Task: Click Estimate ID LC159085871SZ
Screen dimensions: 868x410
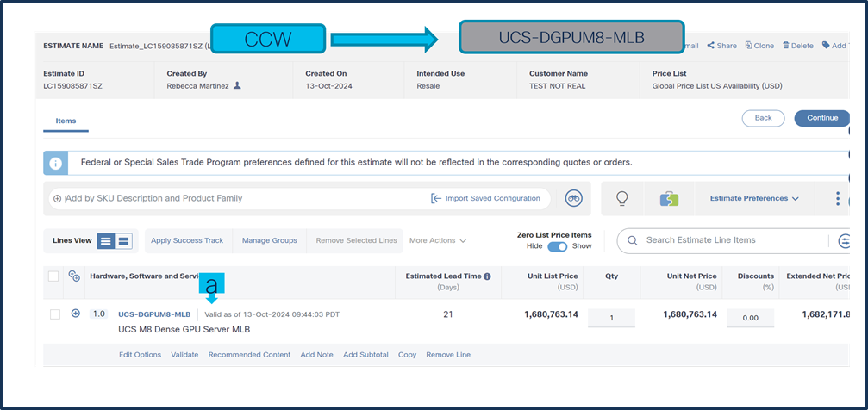Action: click(x=73, y=86)
